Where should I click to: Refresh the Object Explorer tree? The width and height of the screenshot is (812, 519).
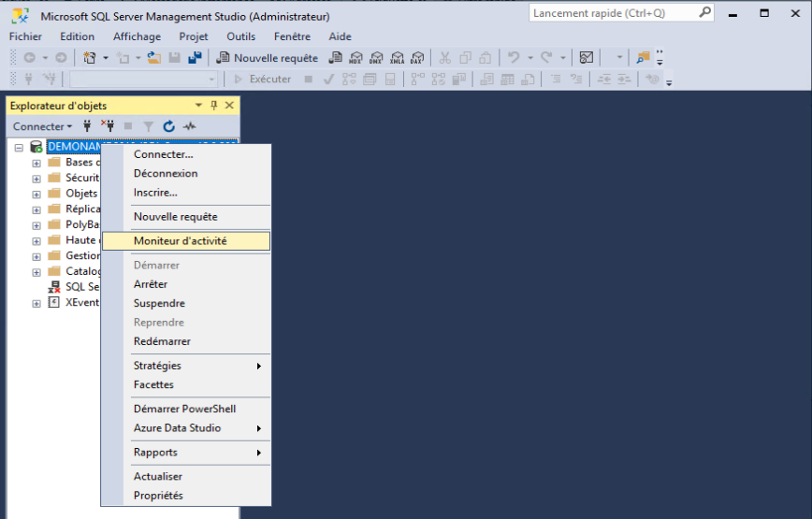[x=168, y=126]
